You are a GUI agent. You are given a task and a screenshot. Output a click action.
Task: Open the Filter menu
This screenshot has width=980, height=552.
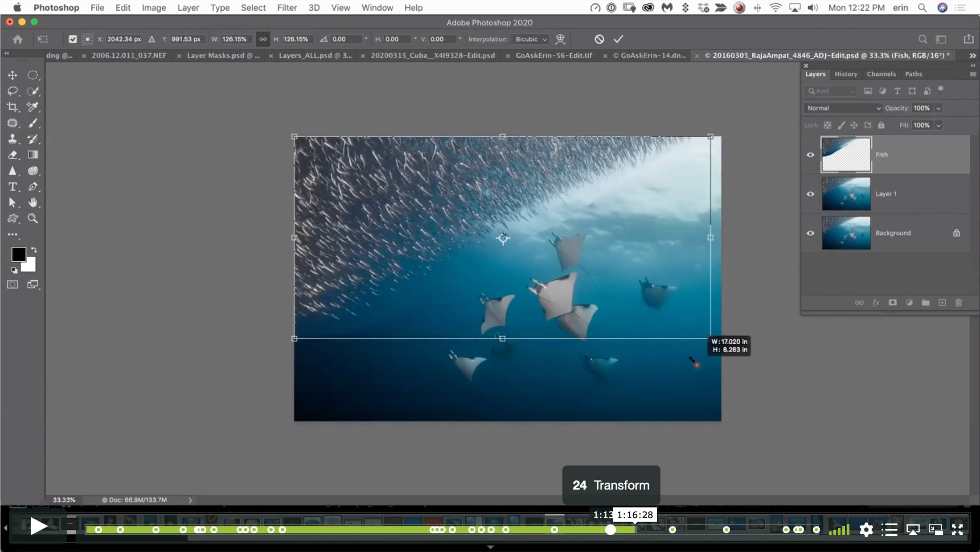coord(287,8)
